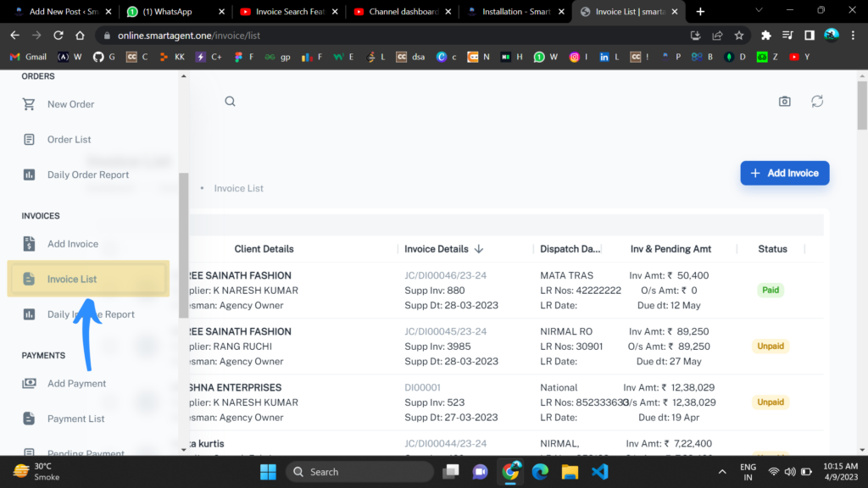The height and width of the screenshot is (488, 868).
Task: Open Payment List in sidebar
Action: coord(75,419)
